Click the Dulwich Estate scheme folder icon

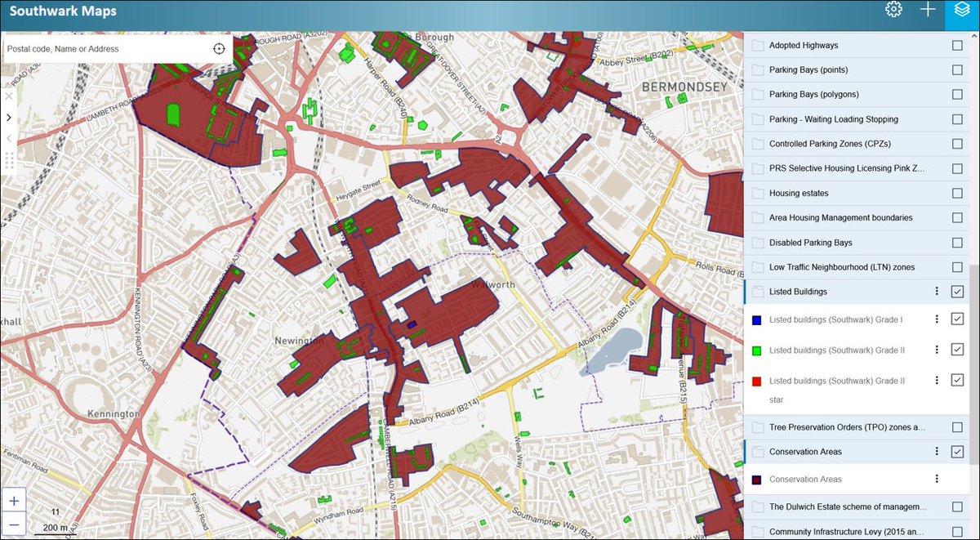757,507
